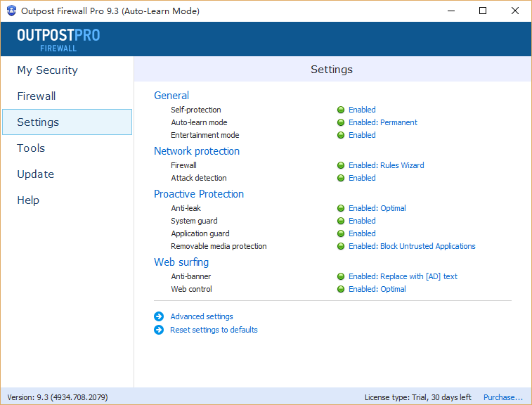The image size is (532, 405).
Task: Click the Firewall label under Network protection
Action: [183, 165]
